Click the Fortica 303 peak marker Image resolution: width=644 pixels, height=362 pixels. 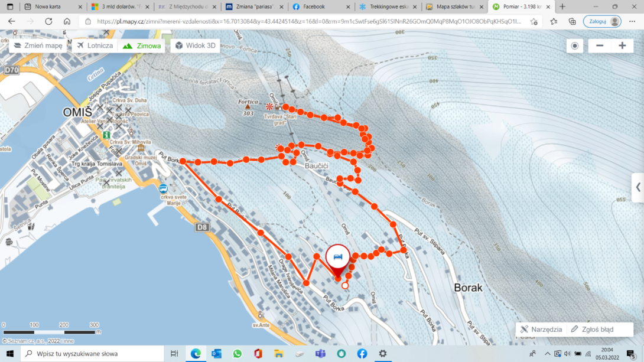(x=248, y=107)
